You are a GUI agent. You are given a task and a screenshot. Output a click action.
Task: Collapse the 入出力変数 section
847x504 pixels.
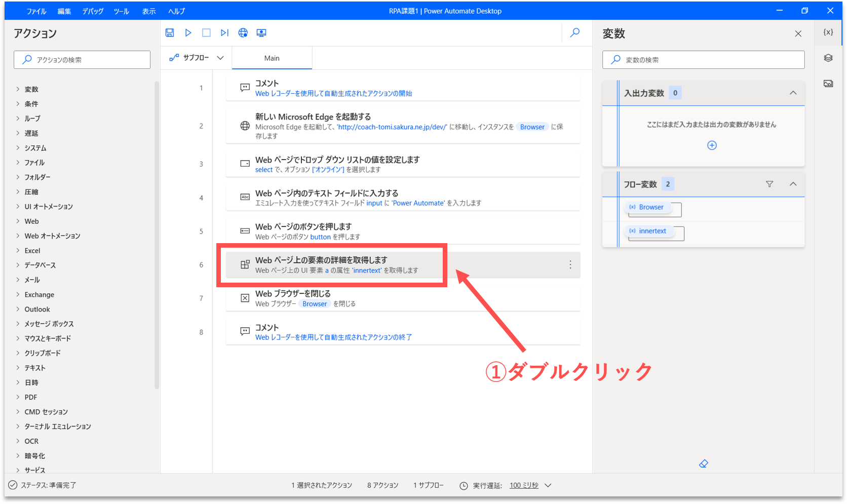pos(793,93)
